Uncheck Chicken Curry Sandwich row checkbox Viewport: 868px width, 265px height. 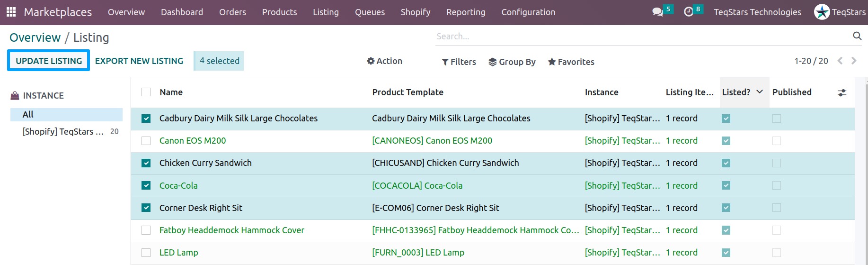click(146, 163)
